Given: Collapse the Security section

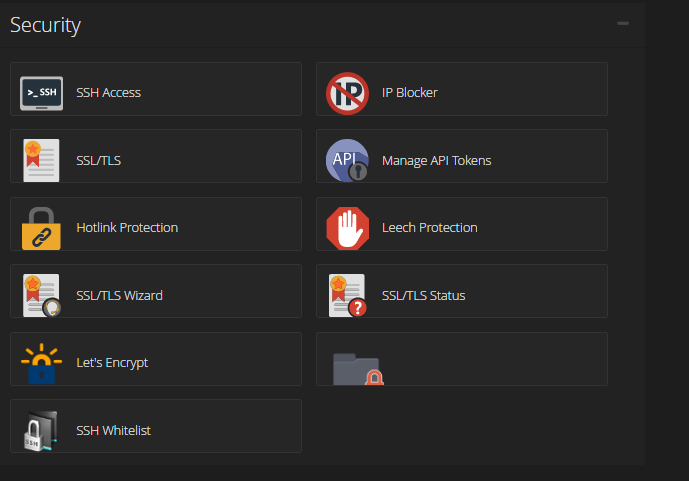Looking at the screenshot, I should coord(623,23).
